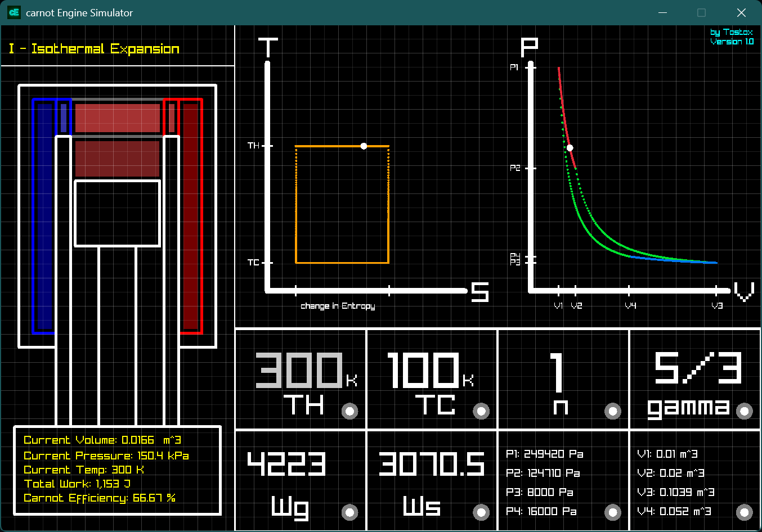Click the P2 tick label on the P axis
Viewport: 762px width, 532px height.
(515, 168)
